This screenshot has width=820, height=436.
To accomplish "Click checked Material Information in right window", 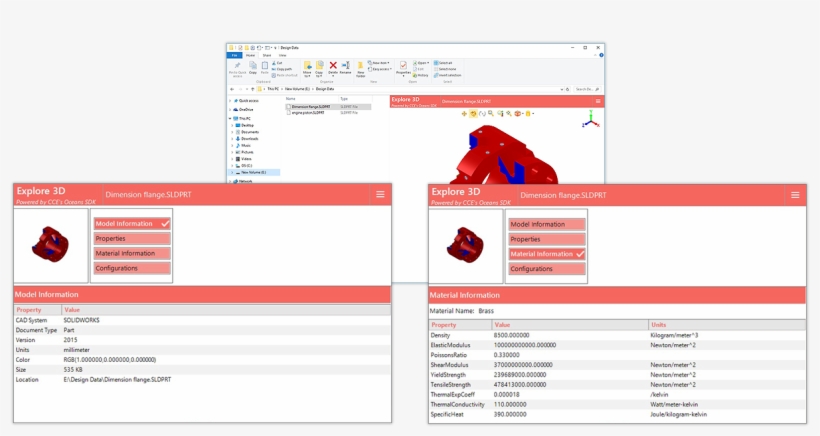I will click(546, 254).
